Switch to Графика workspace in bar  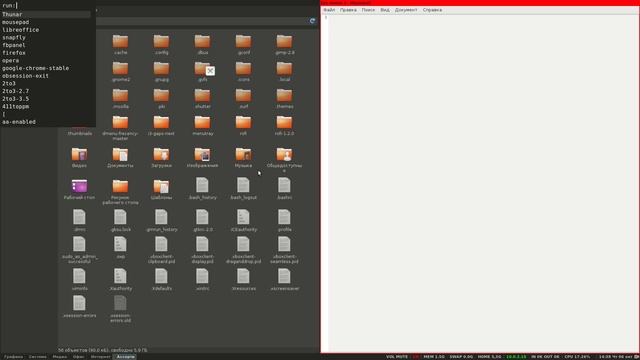pos(13,357)
